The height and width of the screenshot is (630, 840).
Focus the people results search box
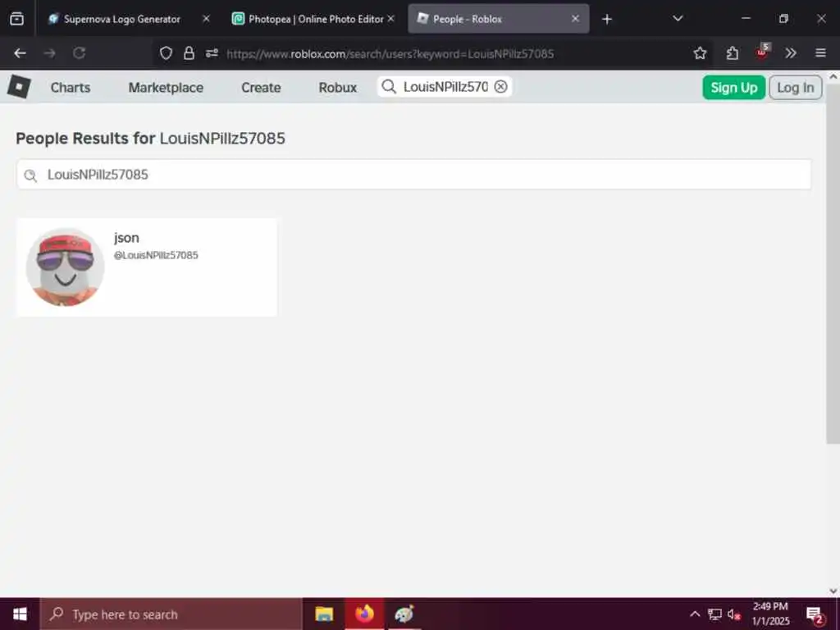pyautogui.click(x=414, y=175)
